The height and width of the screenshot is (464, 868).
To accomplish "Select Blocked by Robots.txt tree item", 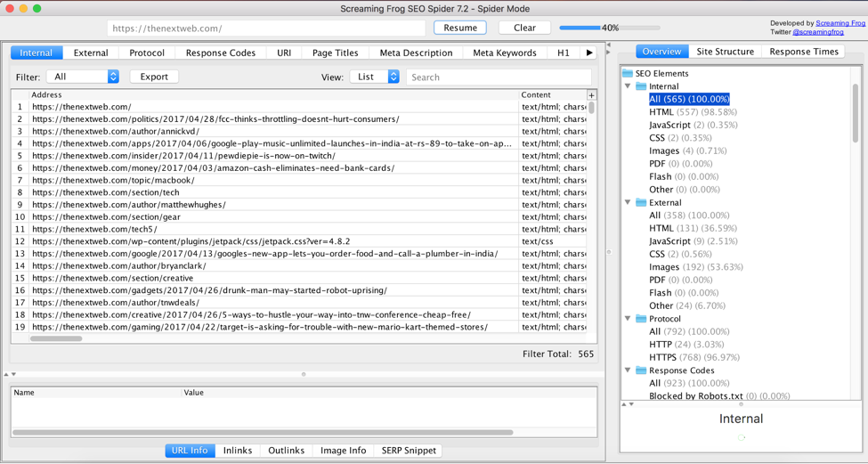I will [x=719, y=396].
